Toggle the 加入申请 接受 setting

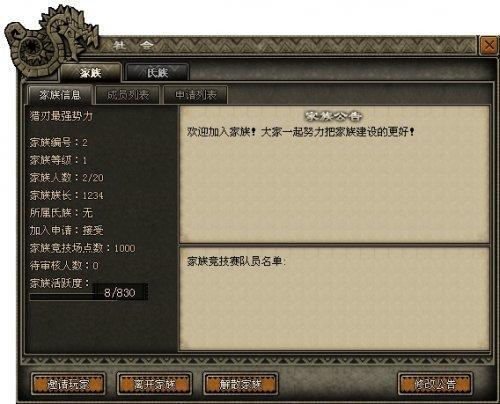(93, 230)
